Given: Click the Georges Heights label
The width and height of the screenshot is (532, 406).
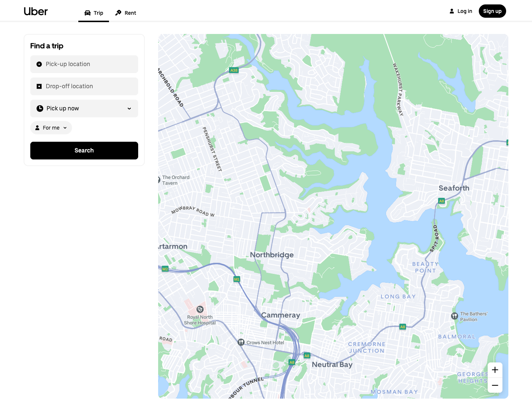Looking at the screenshot, I should coord(473,378).
